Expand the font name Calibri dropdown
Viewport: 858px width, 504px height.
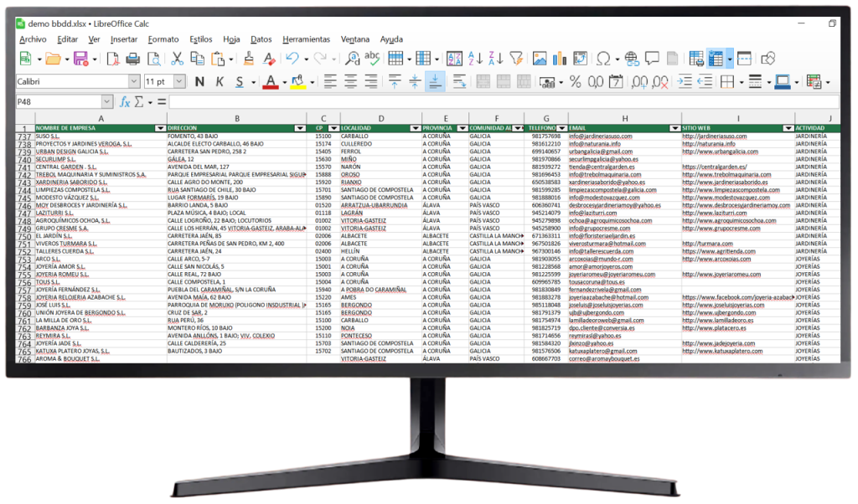(134, 81)
